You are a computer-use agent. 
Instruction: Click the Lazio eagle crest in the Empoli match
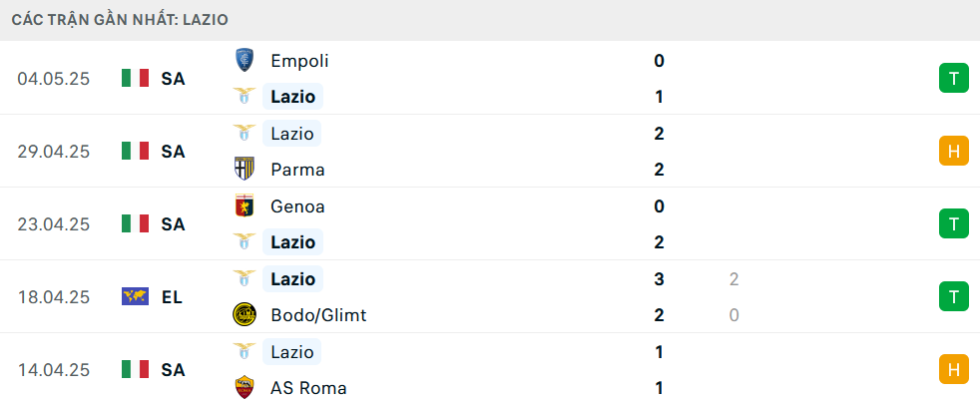click(245, 96)
